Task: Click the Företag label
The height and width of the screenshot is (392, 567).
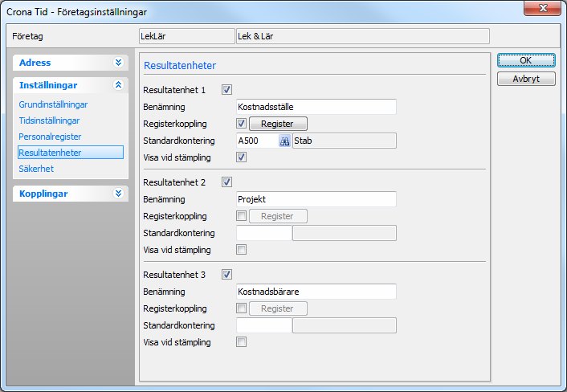Action: (27, 36)
